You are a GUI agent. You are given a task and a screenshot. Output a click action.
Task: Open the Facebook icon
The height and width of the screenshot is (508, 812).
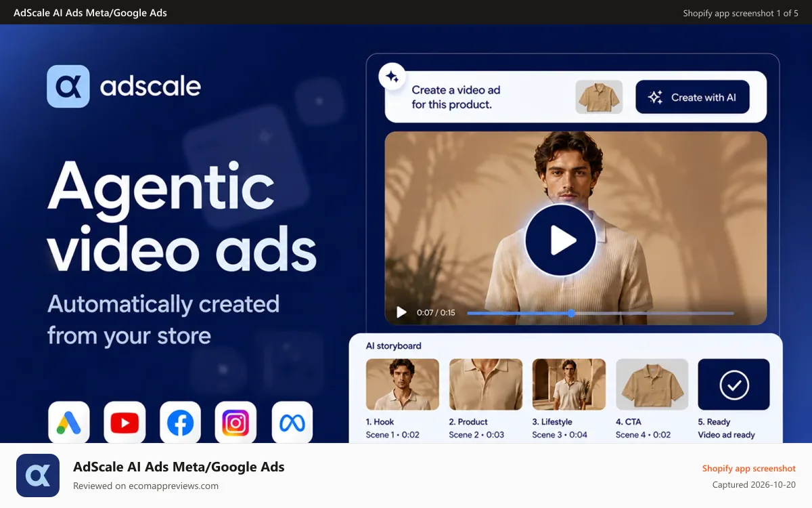tap(180, 423)
